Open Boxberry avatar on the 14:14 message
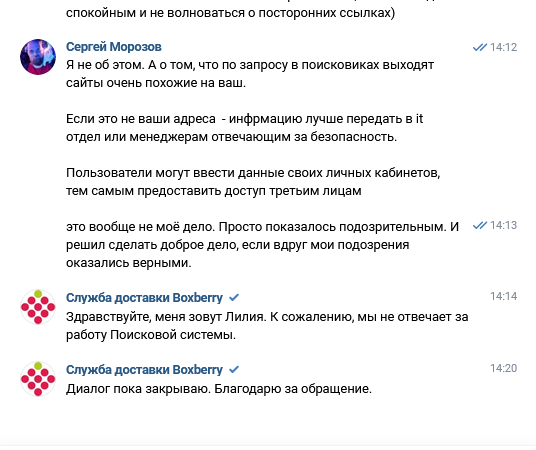This screenshot has width=536, height=450. pyautogui.click(x=38, y=307)
